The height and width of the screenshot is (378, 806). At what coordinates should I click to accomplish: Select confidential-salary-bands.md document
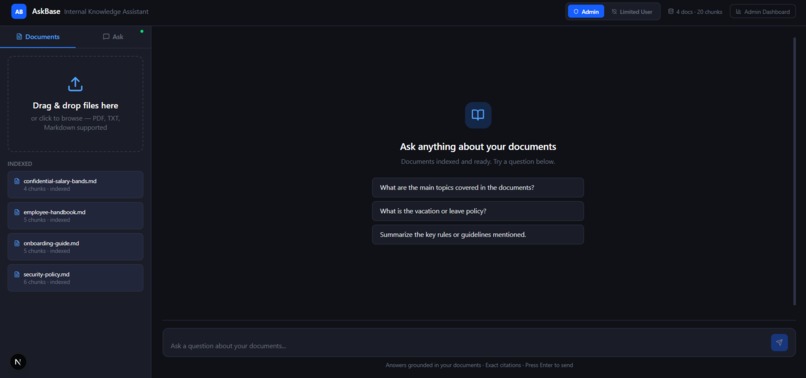(76, 185)
